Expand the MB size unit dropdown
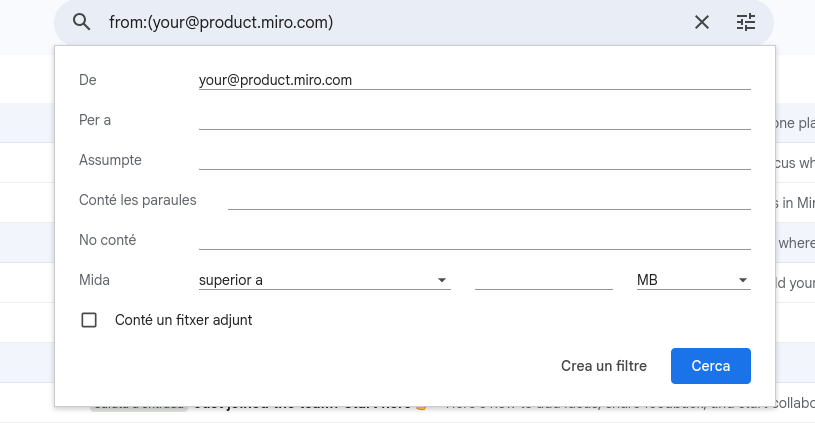815x429 pixels. click(693, 280)
